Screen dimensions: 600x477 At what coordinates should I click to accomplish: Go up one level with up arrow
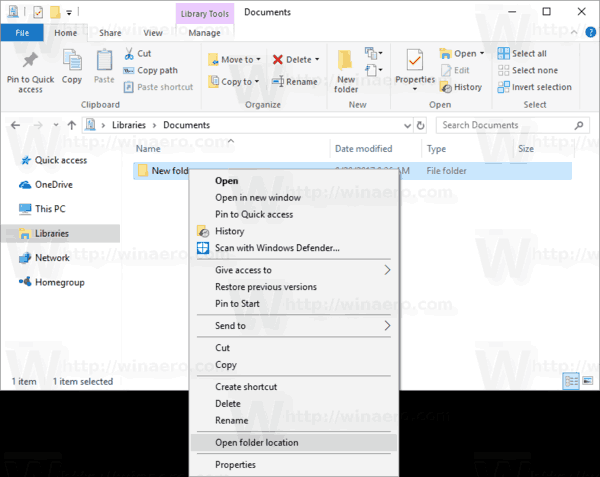[72, 125]
